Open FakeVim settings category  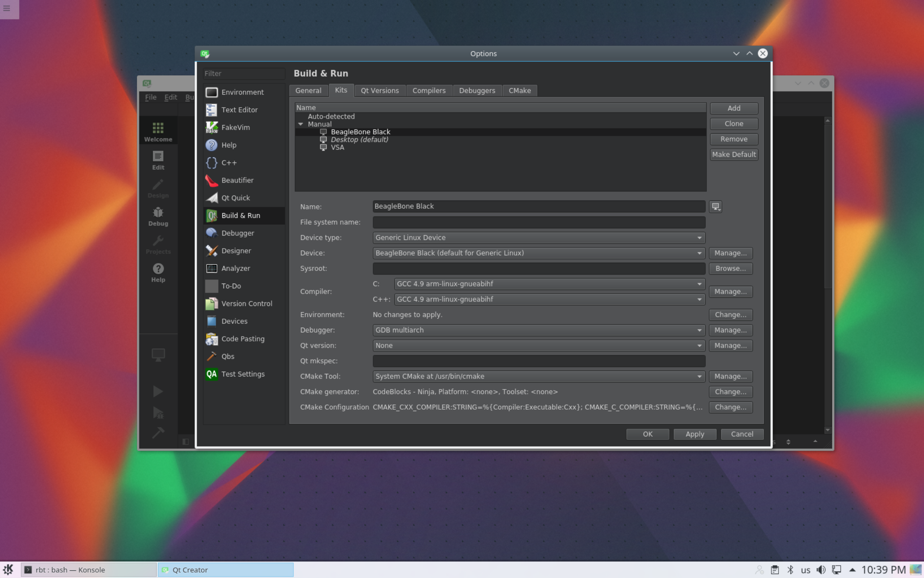point(244,127)
